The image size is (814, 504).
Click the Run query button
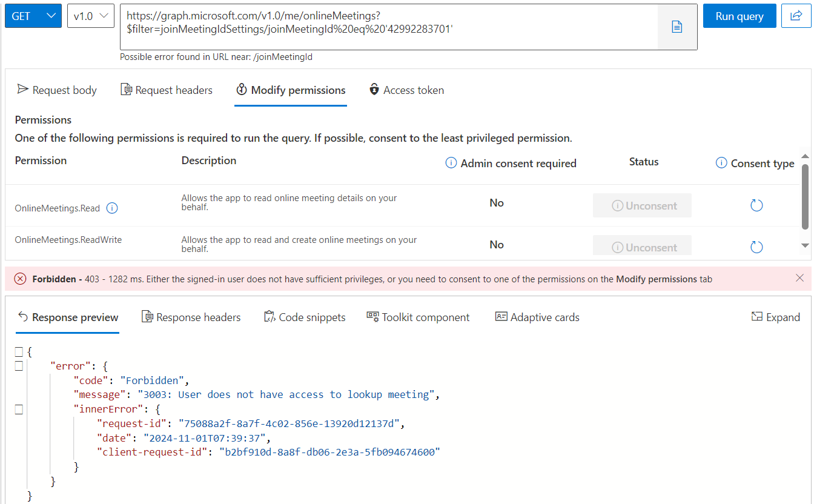[x=740, y=16]
